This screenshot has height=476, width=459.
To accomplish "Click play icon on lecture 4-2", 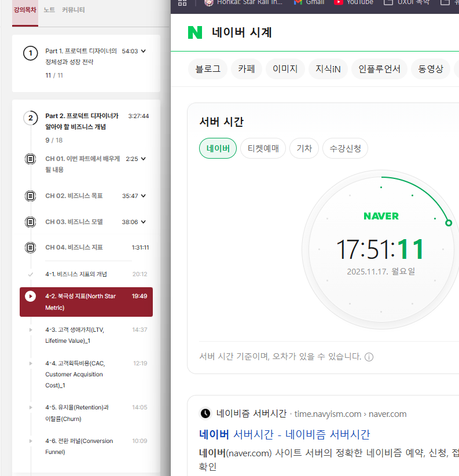I will pos(30,296).
